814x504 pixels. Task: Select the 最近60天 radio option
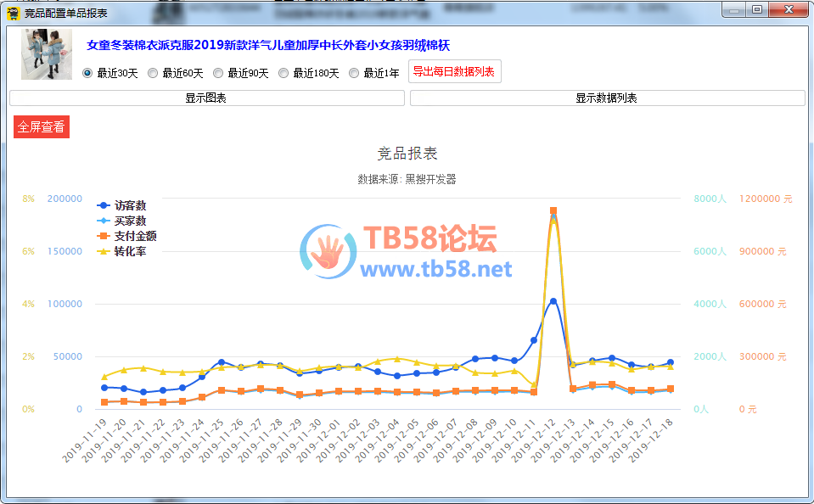(153, 73)
